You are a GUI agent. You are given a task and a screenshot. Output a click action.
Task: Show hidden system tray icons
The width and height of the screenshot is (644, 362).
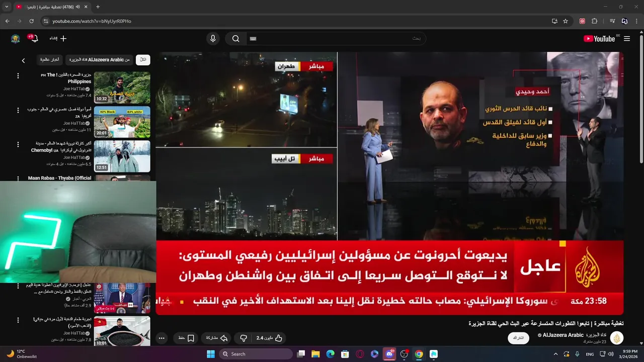tap(555, 354)
